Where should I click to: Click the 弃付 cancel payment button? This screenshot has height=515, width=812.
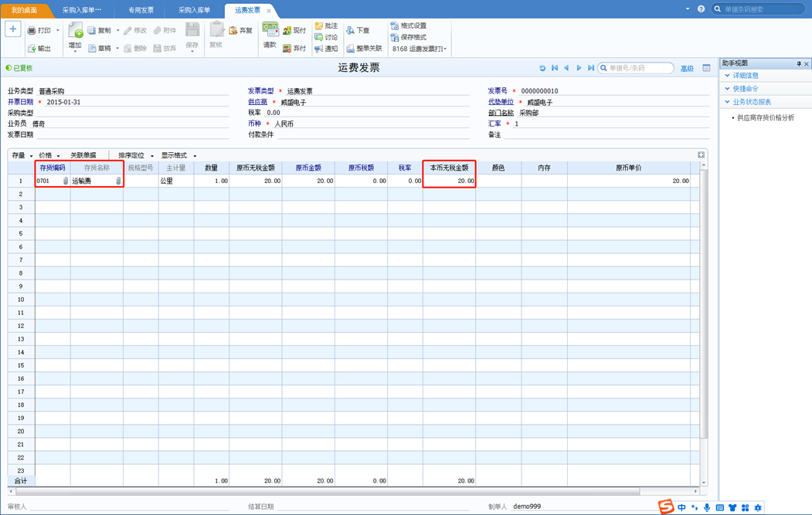(x=294, y=48)
